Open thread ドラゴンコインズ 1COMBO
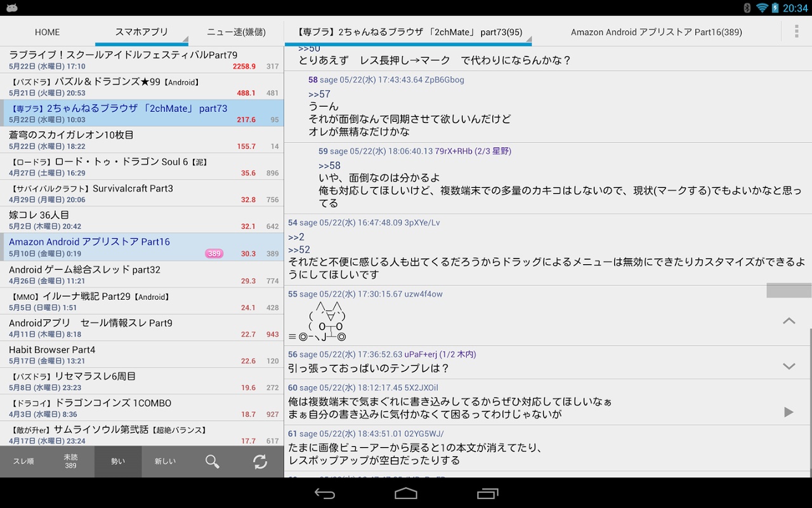This screenshot has height=508, width=812. 141,408
